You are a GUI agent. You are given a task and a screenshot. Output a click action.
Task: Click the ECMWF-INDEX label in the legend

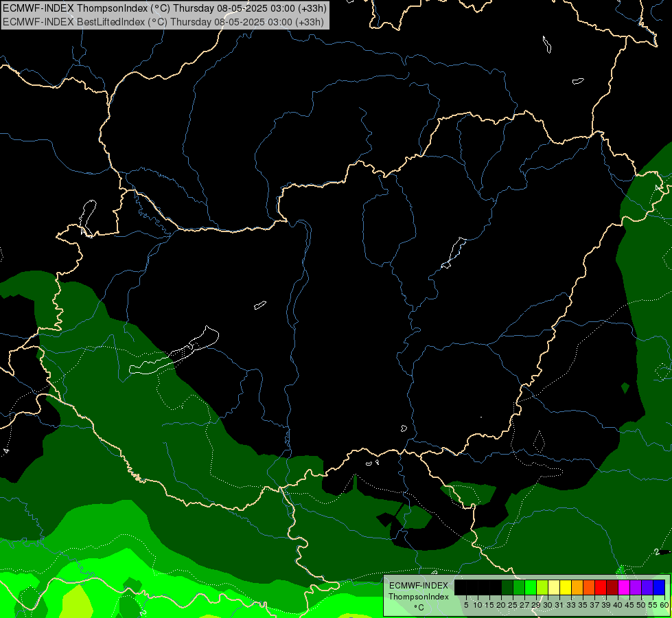click(x=419, y=586)
